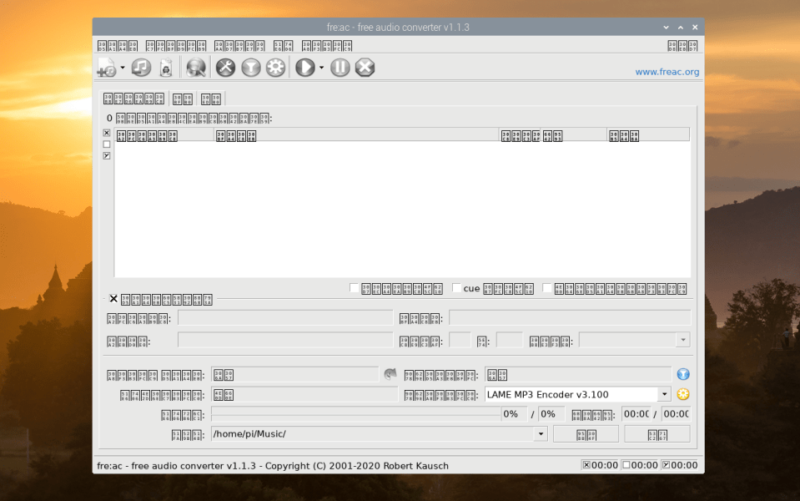
Task: Sort joblist by the Artist column header
Action: [164, 135]
